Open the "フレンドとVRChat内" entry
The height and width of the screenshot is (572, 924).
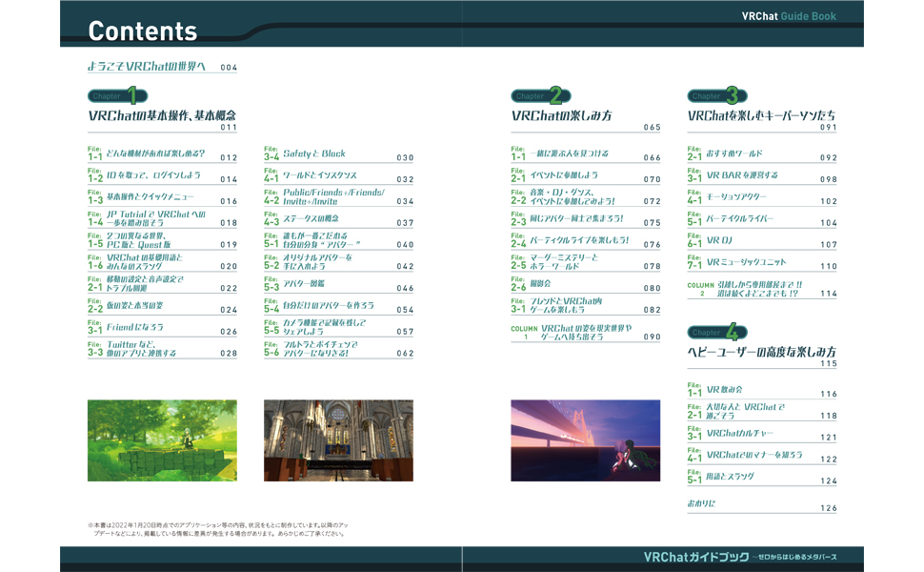coord(566,301)
